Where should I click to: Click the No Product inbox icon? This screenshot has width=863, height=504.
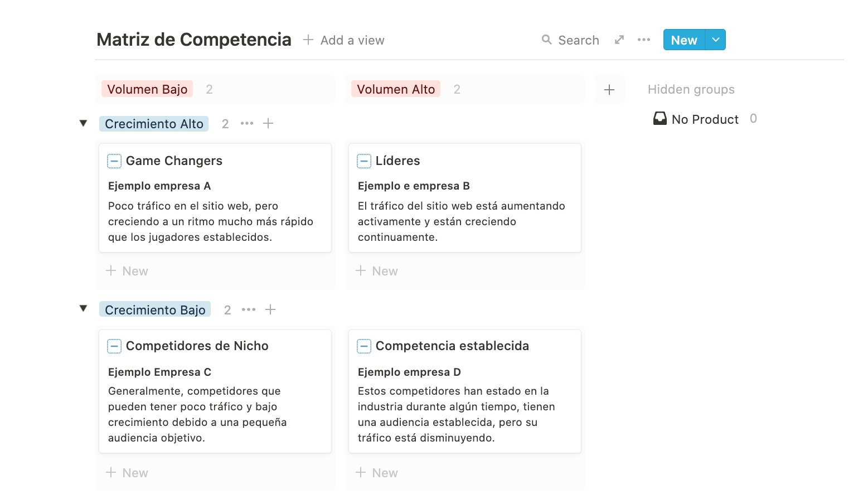click(660, 118)
